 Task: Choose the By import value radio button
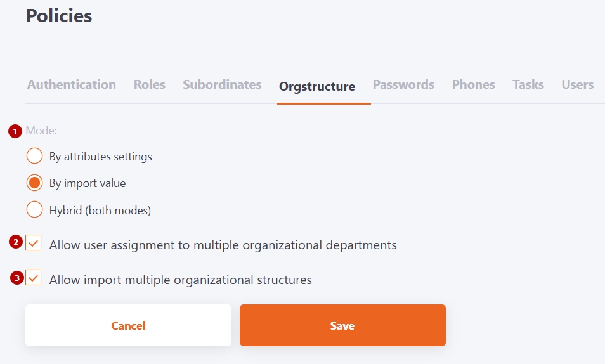tap(34, 183)
